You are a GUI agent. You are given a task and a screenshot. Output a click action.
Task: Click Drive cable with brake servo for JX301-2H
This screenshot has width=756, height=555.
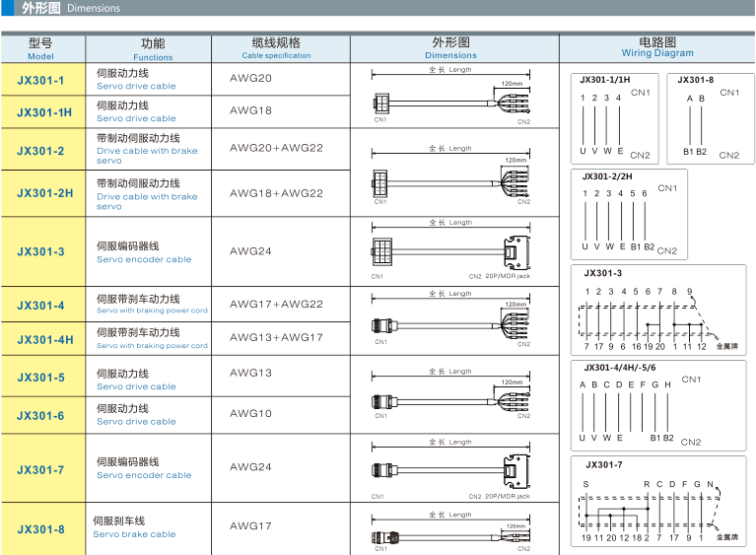pos(147,201)
